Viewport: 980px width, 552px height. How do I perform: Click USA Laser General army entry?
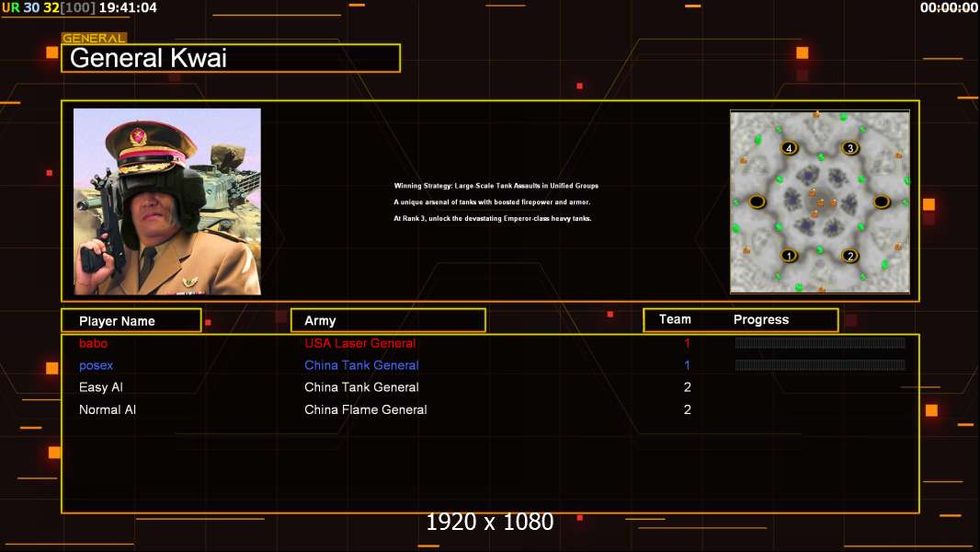(360, 343)
